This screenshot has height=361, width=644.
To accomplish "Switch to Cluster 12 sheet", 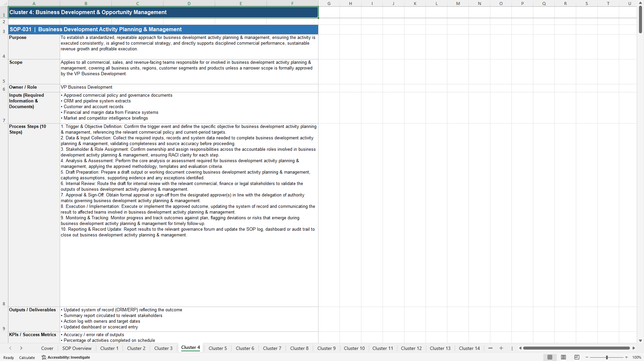I will (411, 348).
